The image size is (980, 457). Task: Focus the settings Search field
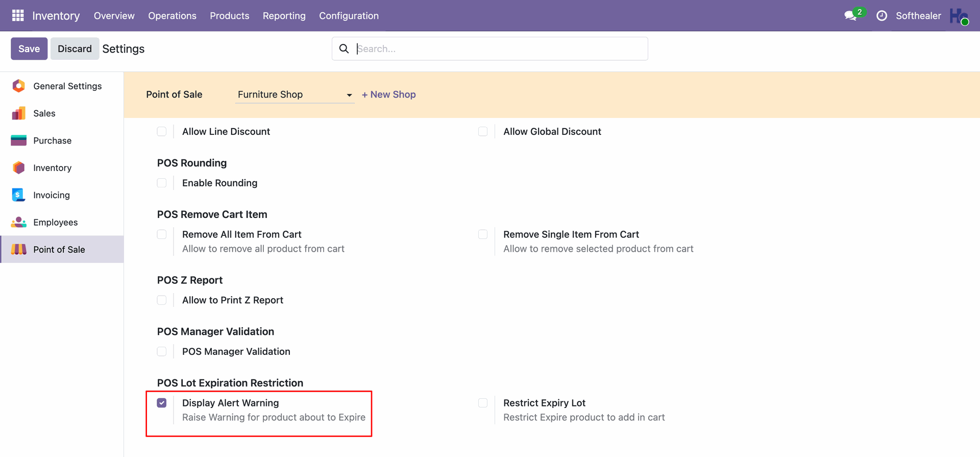[490, 49]
